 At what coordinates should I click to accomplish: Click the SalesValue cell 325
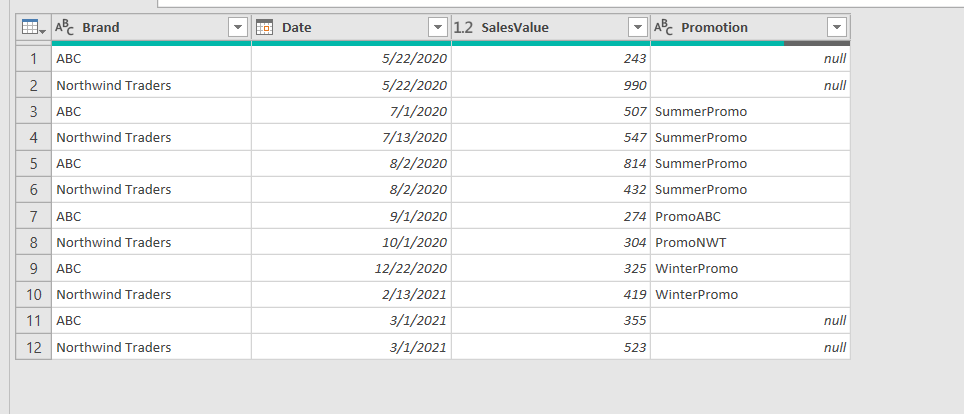pyautogui.click(x=551, y=268)
